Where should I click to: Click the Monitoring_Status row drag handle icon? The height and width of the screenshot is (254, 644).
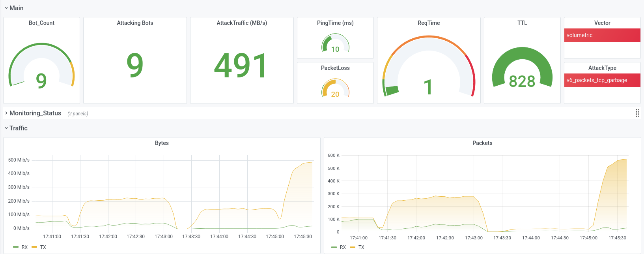(637, 113)
